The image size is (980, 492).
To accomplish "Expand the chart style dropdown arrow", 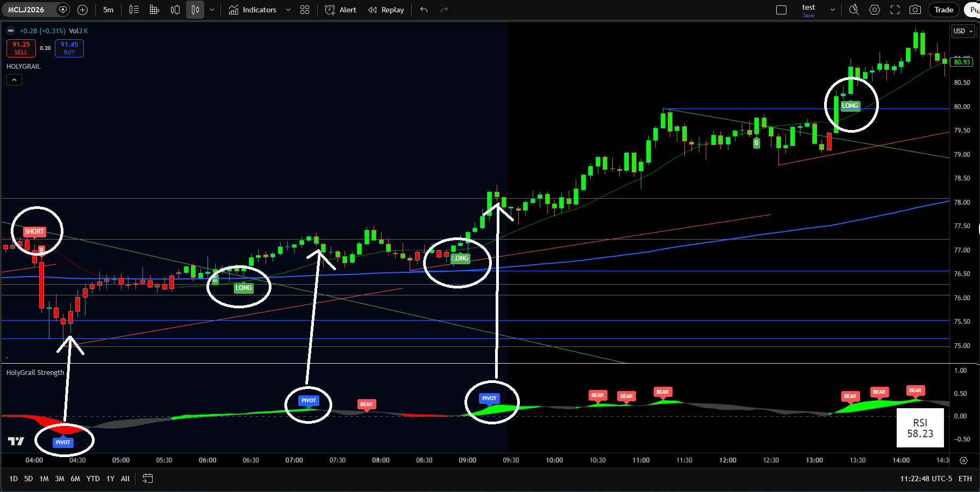I will (x=212, y=10).
